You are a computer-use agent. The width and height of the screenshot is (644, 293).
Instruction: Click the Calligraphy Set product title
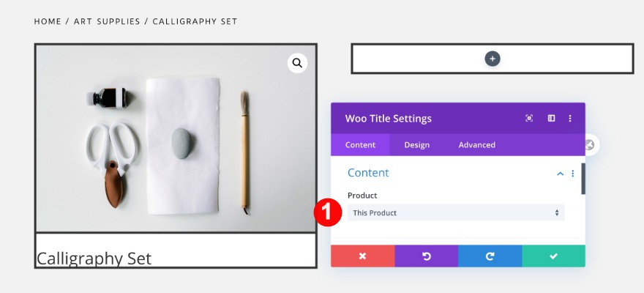[94, 258]
